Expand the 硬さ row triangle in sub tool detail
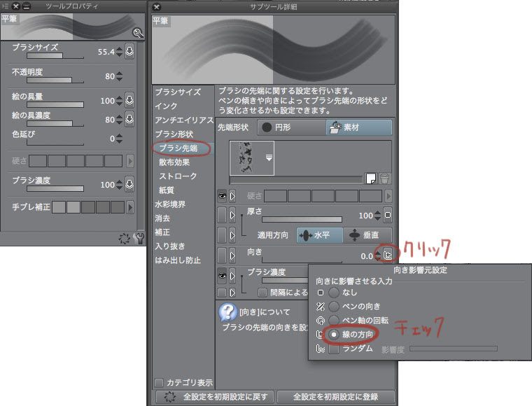Image resolution: width=532 pixels, height=406 pixels. point(232,196)
